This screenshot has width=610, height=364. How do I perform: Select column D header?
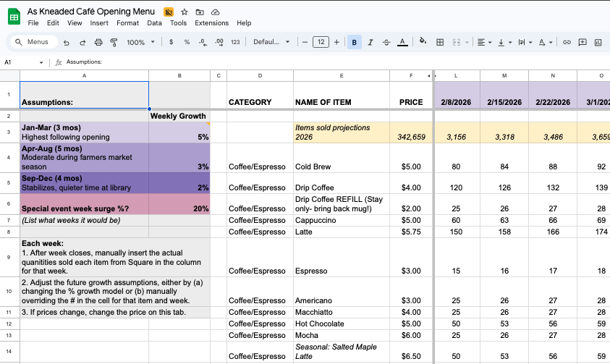260,76
